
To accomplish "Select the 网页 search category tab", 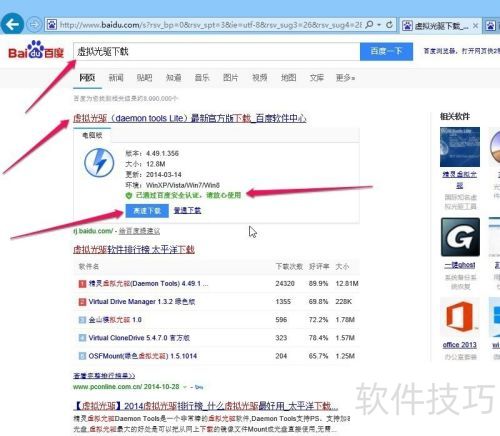I will [x=87, y=78].
